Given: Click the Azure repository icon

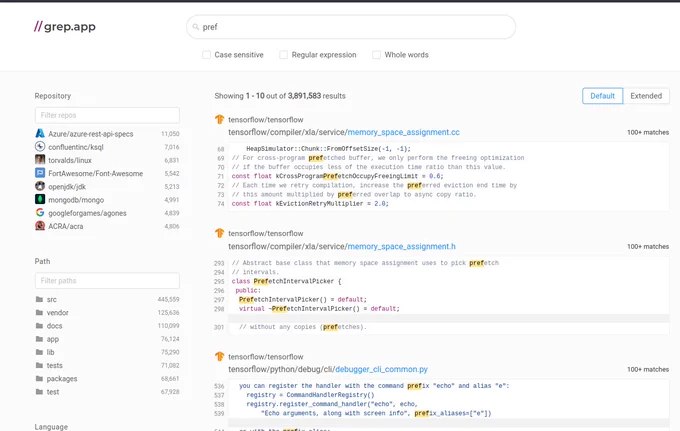Looking at the screenshot, I should tap(40, 134).
